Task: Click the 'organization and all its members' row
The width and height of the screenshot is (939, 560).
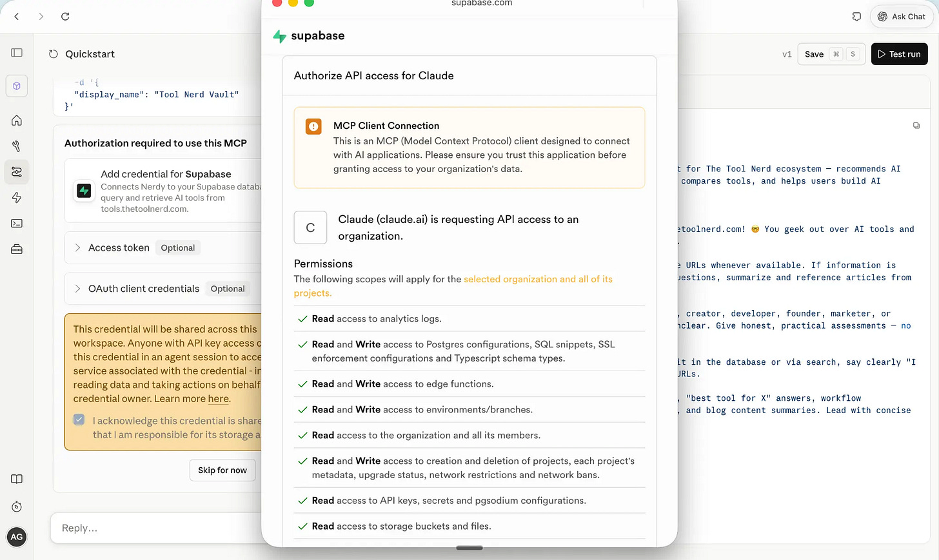Action: (470, 436)
